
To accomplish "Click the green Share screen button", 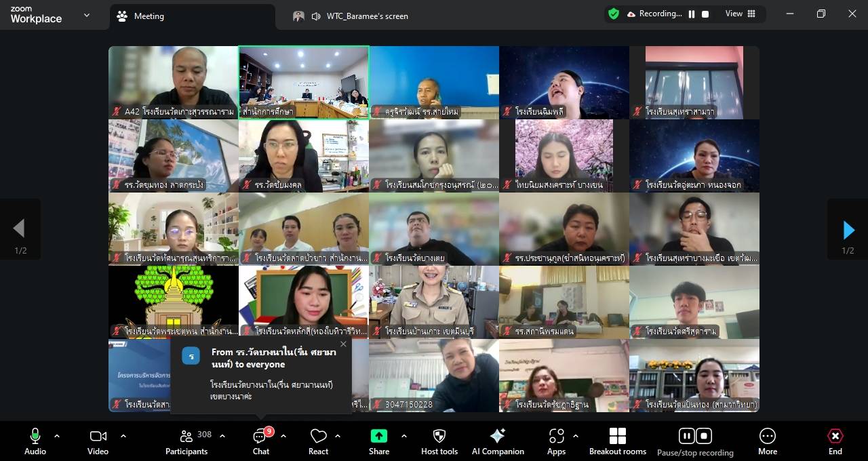I will point(378,441).
